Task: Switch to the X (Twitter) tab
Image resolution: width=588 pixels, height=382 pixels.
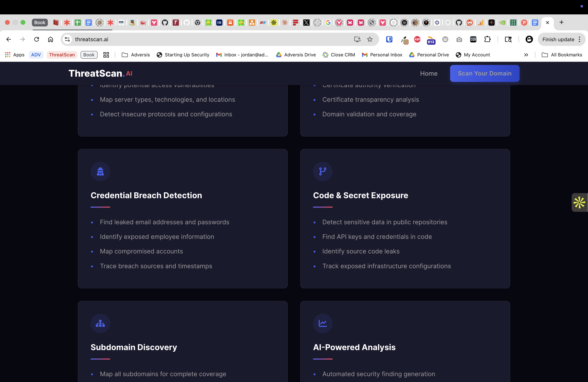Action: tap(306, 23)
